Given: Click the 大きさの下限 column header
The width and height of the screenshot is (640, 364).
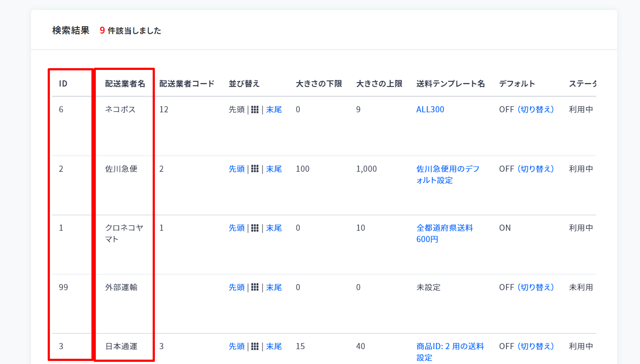Looking at the screenshot, I should (x=319, y=83).
